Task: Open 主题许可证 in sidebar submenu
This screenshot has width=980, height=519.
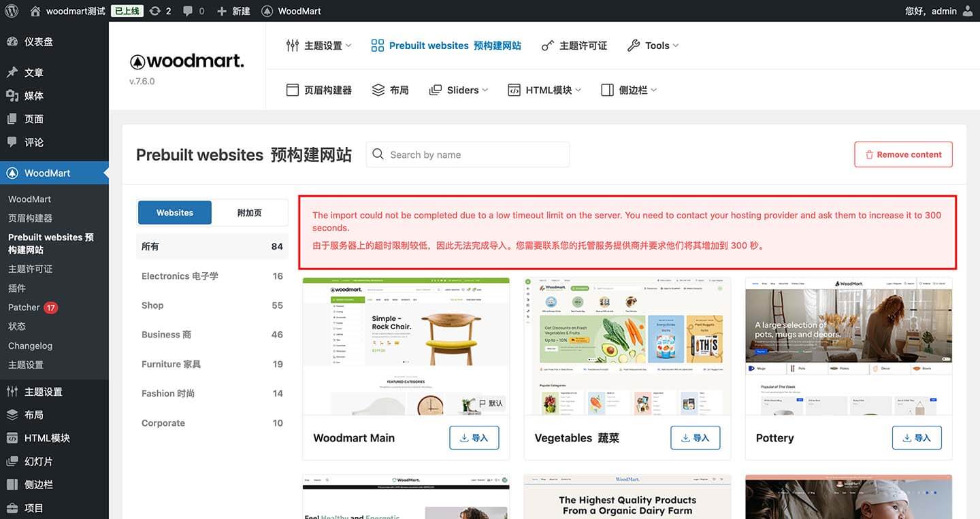Action: [x=30, y=269]
